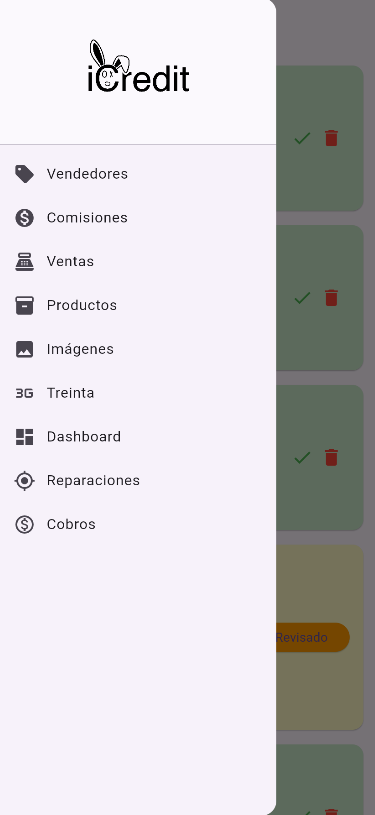Select the 3G icon beside Treinta
This screenshot has height=815, width=375.
(x=24, y=393)
